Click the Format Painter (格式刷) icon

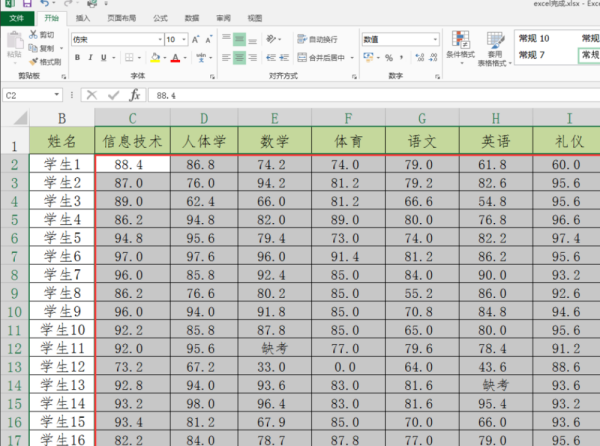tap(35, 61)
